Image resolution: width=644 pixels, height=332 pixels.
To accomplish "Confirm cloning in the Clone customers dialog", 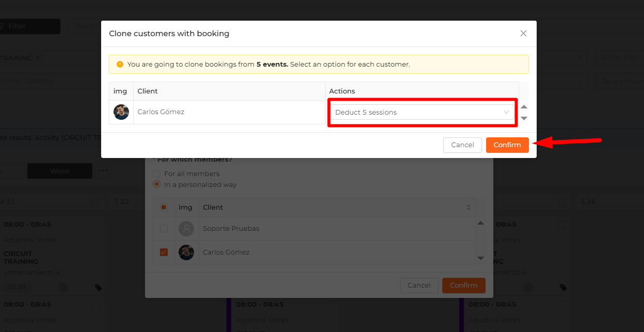I will click(x=507, y=145).
